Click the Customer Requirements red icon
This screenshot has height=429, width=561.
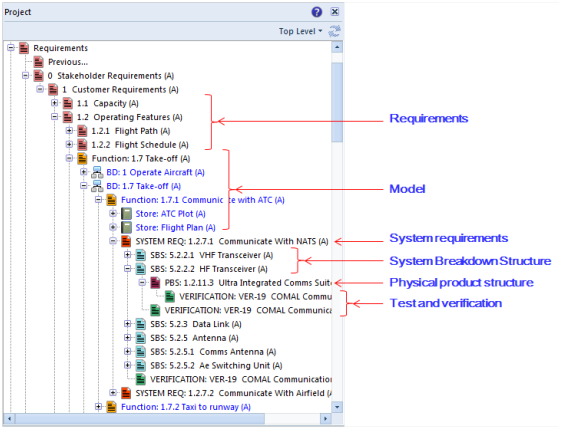(x=53, y=89)
